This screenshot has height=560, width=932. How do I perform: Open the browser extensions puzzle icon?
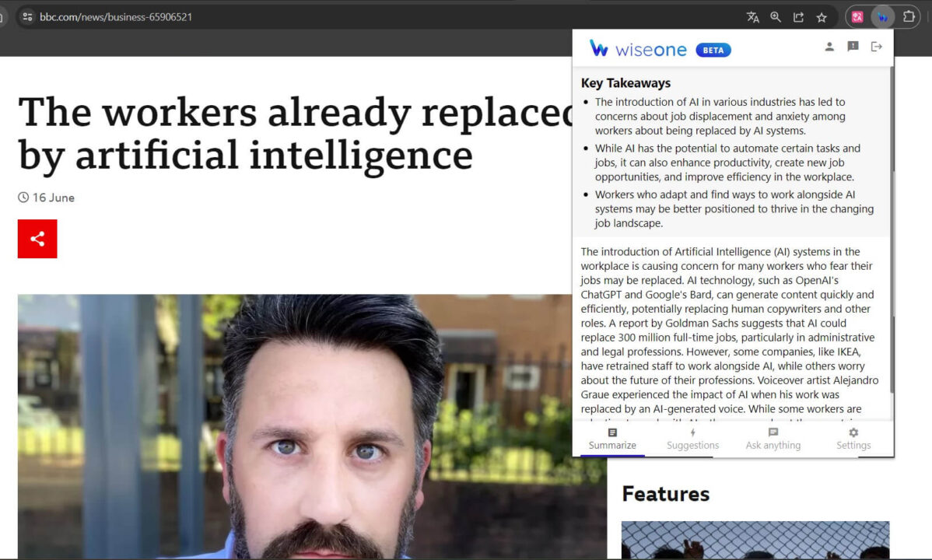pos(908,17)
